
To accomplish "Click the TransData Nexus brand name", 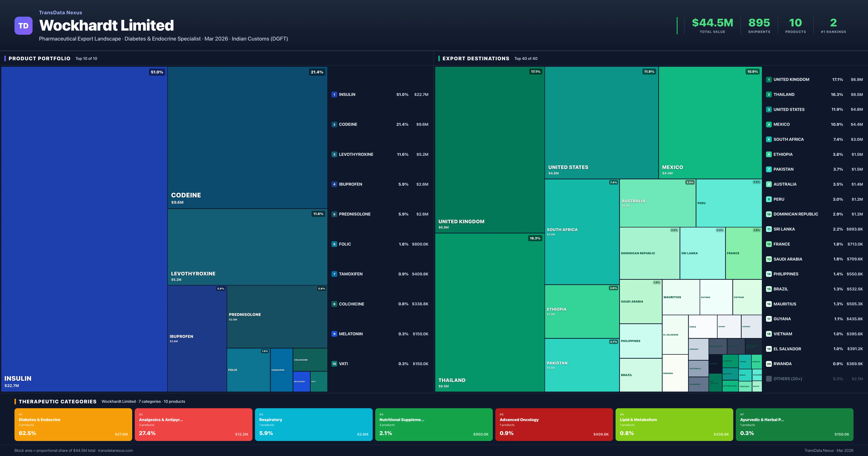I will coord(60,12).
